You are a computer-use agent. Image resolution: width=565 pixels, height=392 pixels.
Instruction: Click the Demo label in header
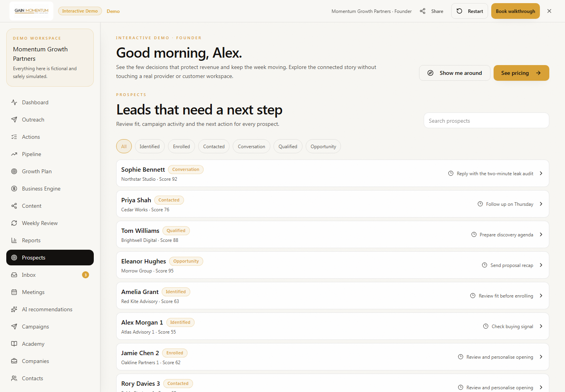coord(113,11)
